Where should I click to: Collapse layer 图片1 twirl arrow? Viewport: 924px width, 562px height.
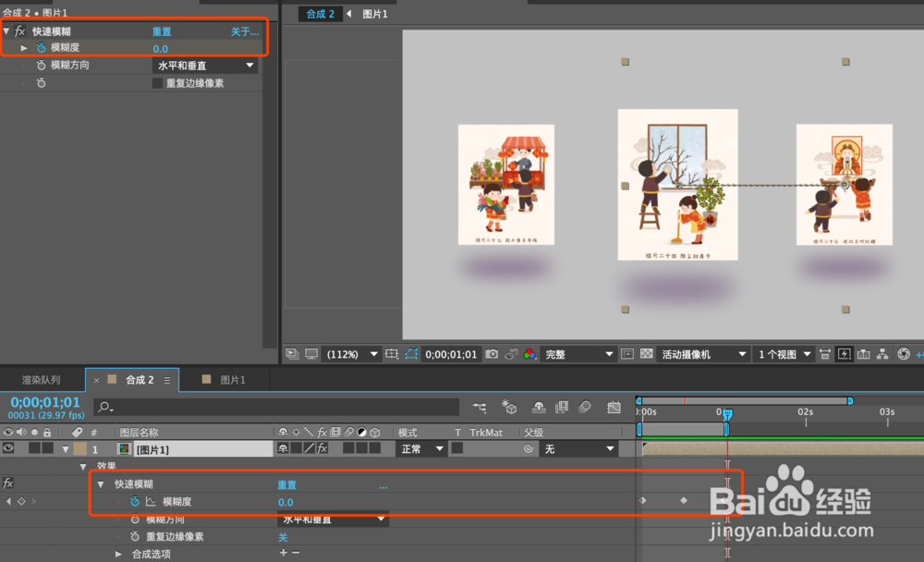pos(66,449)
